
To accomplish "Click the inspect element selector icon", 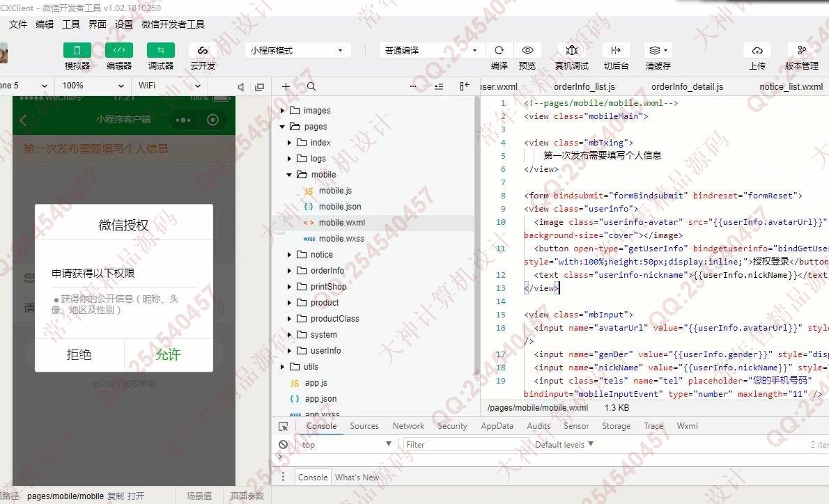I will click(x=284, y=426).
